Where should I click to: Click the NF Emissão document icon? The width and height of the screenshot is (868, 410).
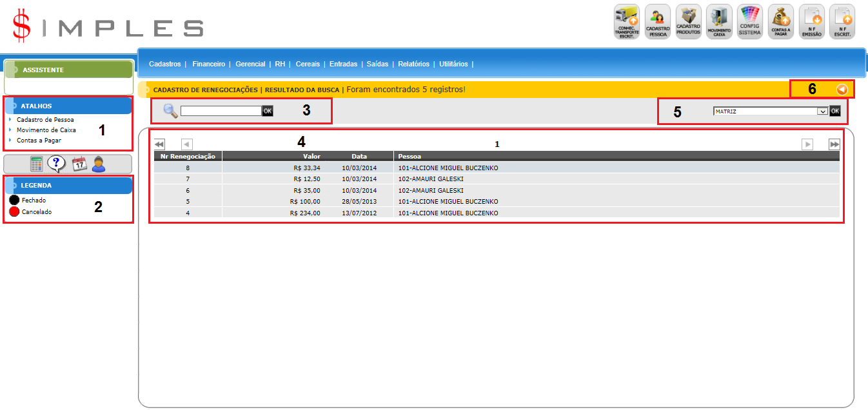pos(812,21)
